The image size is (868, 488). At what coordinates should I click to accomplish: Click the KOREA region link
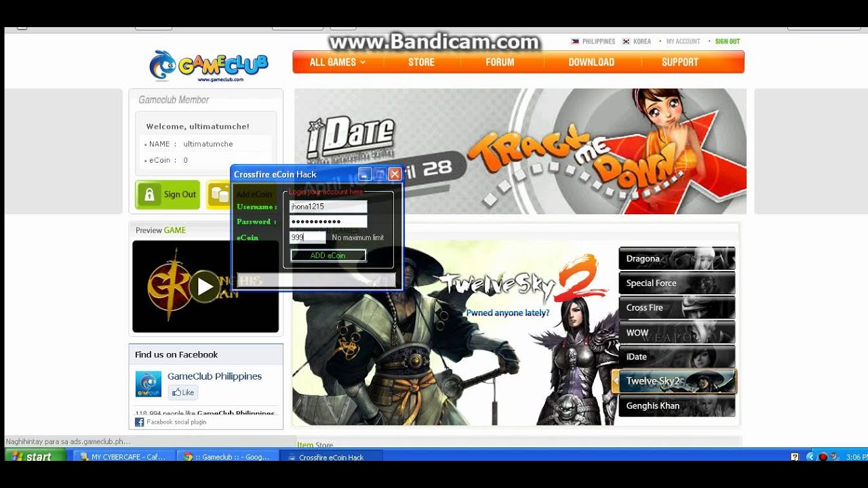click(642, 41)
